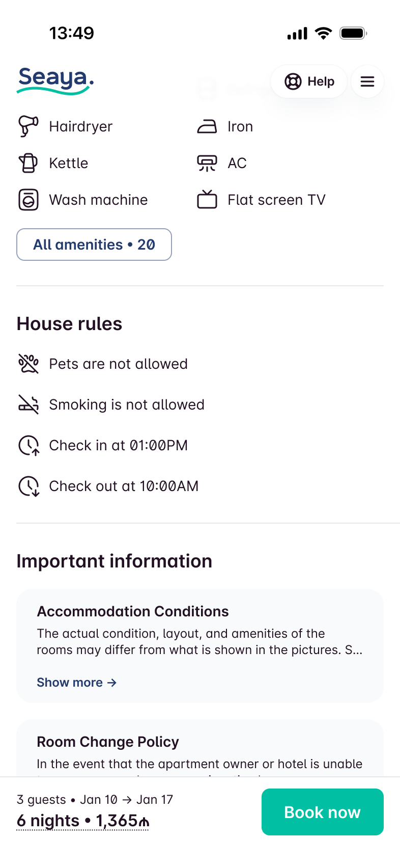The width and height of the screenshot is (400, 868).
Task: Click the flat screen TV icon
Action: [x=207, y=200]
